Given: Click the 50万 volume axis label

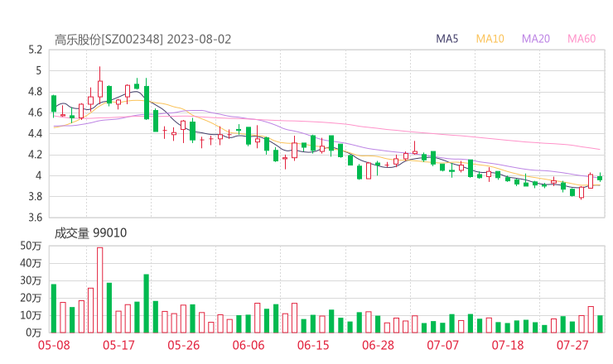Looking at the screenshot, I should point(31,246).
